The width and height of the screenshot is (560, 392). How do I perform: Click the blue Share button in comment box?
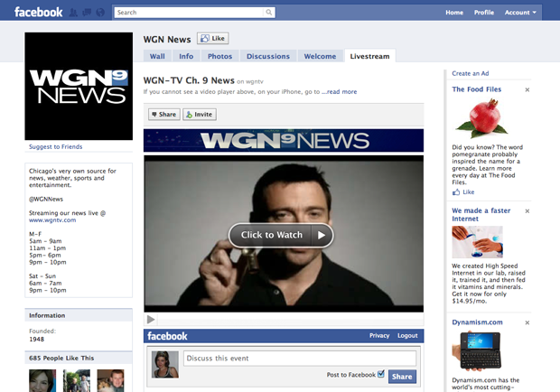click(402, 377)
